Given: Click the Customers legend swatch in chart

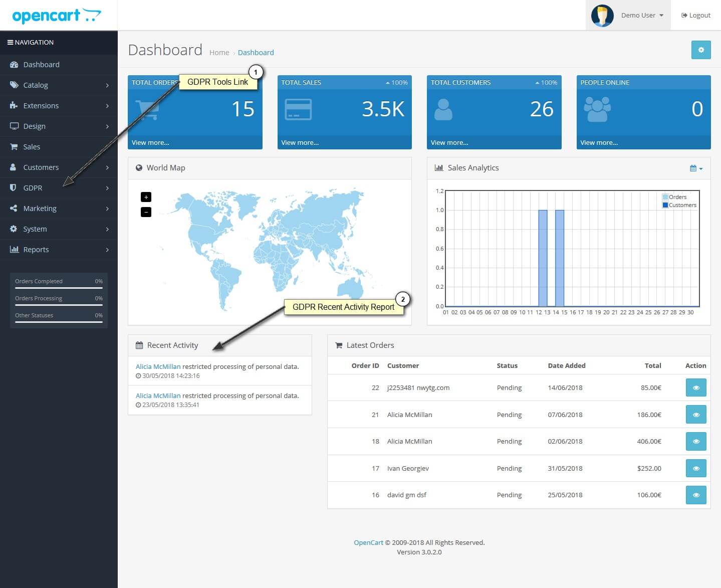Looking at the screenshot, I should (x=665, y=205).
